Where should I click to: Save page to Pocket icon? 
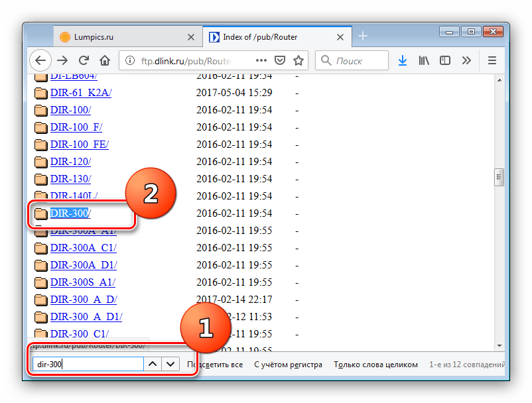[280, 60]
